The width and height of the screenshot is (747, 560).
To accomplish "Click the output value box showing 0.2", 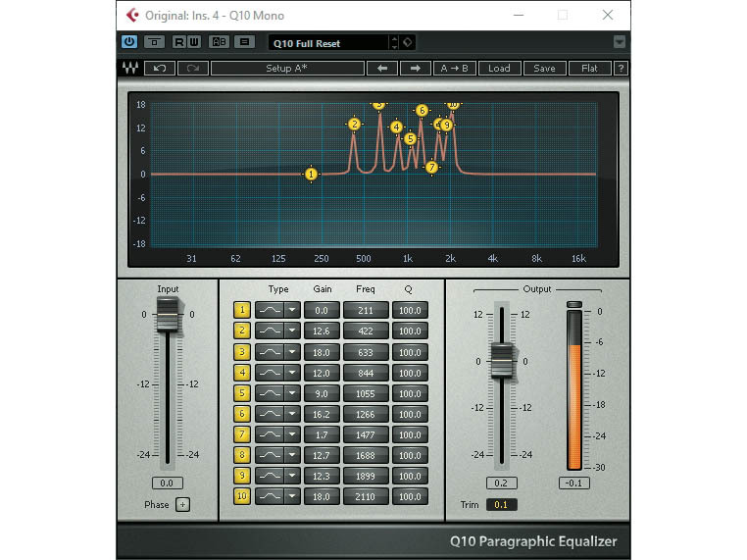I will [x=501, y=483].
